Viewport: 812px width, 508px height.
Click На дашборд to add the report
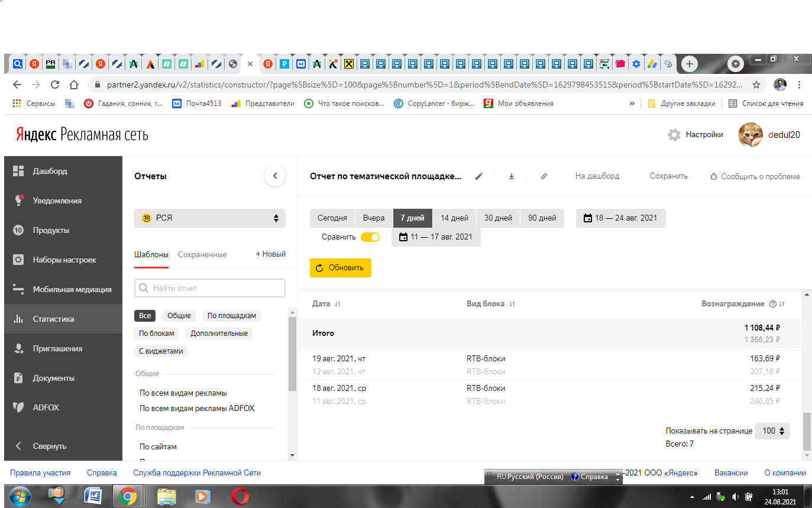(x=597, y=176)
